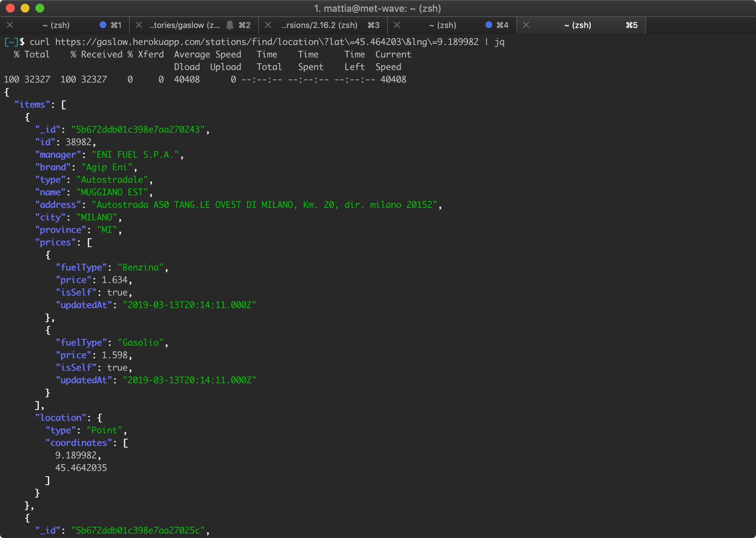Close the ..tories/gaslow tab
Screen dimensions: 756x538
tap(139, 25)
